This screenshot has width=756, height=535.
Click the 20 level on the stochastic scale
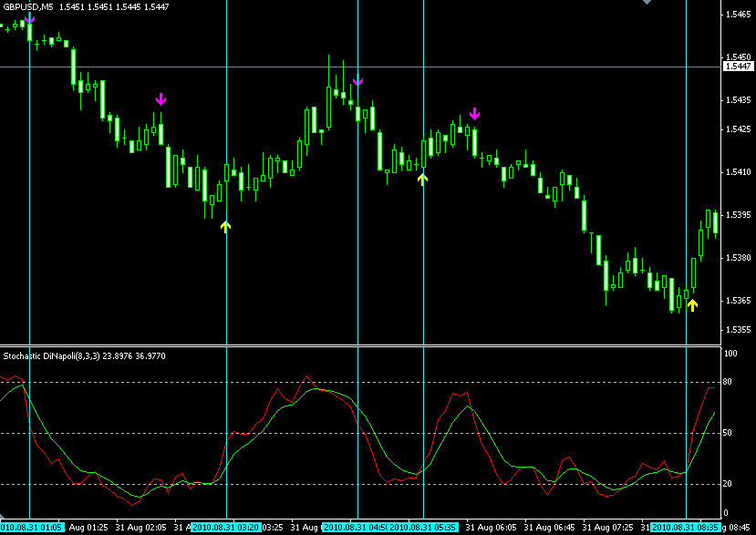point(729,485)
